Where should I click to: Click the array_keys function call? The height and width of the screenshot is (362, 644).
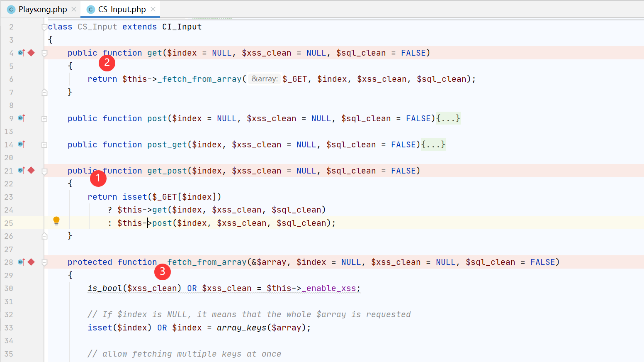point(242,328)
